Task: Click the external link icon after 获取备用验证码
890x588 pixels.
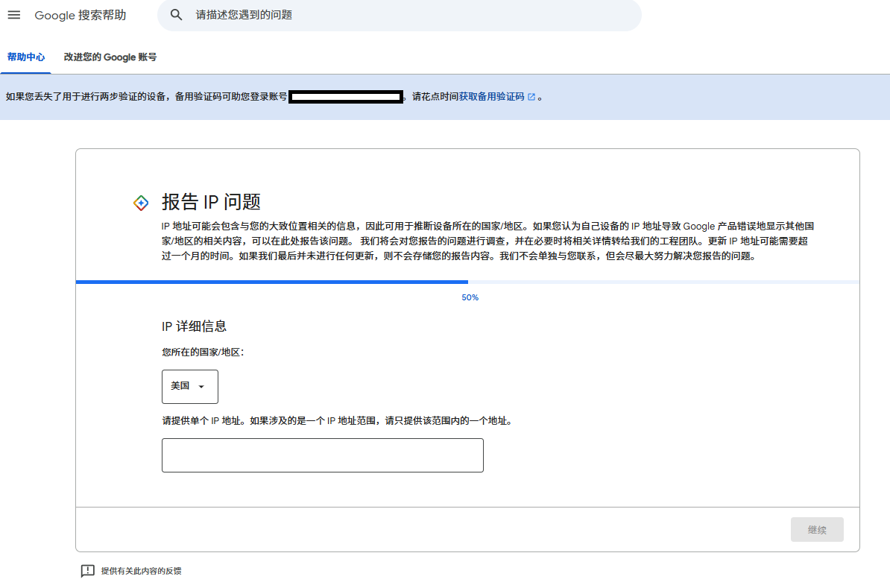Action: coord(531,97)
